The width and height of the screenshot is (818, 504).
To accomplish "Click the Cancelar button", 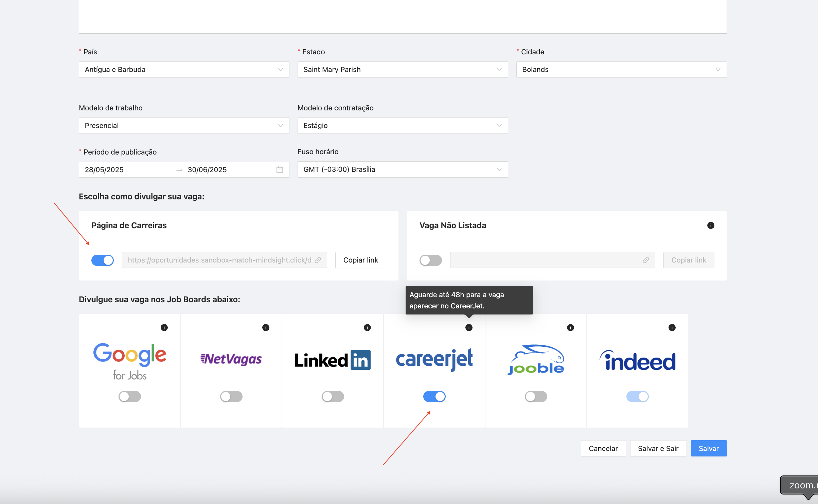I will (x=603, y=448).
